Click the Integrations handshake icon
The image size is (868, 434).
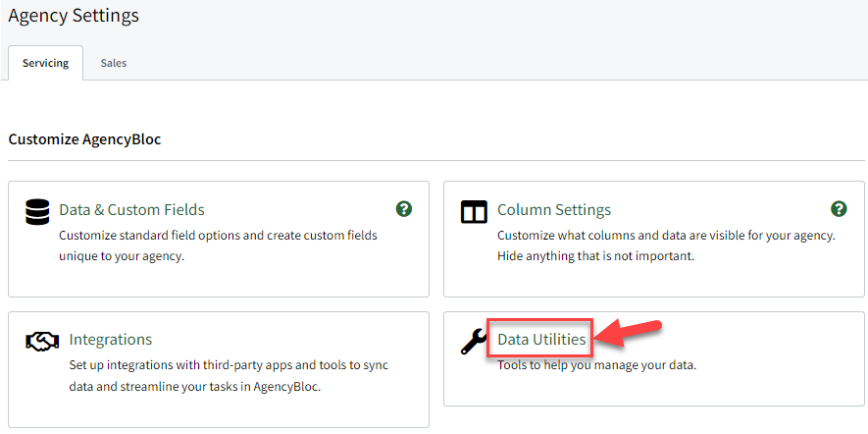(42, 342)
